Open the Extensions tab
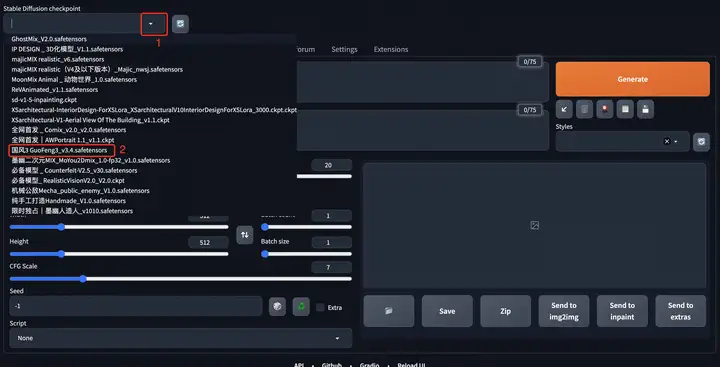This screenshot has width=720, height=367. 391,49
